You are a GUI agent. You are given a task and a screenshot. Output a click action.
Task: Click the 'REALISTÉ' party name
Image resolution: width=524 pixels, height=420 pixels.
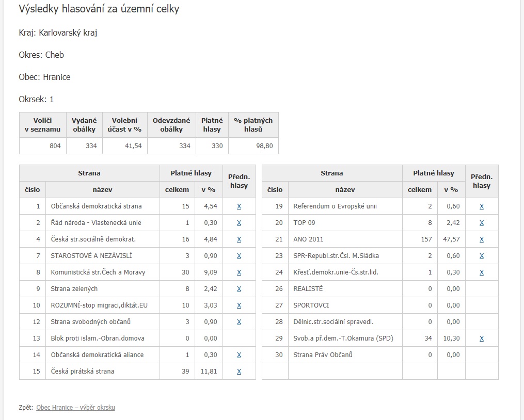(x=308, y=289)
